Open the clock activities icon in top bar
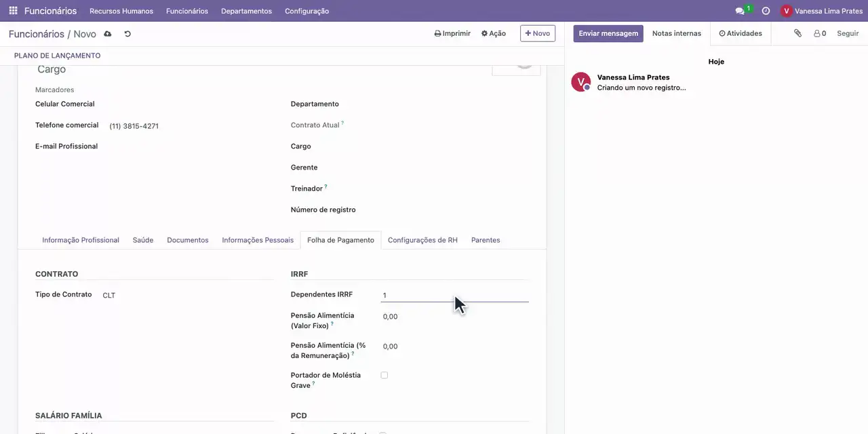The width and height of the screenshot is (868, 434). (766, 11)
